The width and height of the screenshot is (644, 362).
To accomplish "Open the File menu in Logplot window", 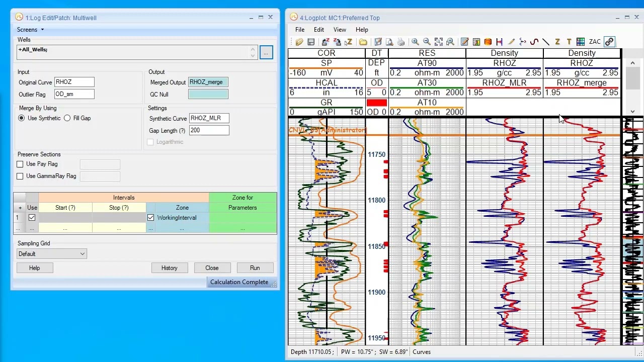I will pos(300,30).
